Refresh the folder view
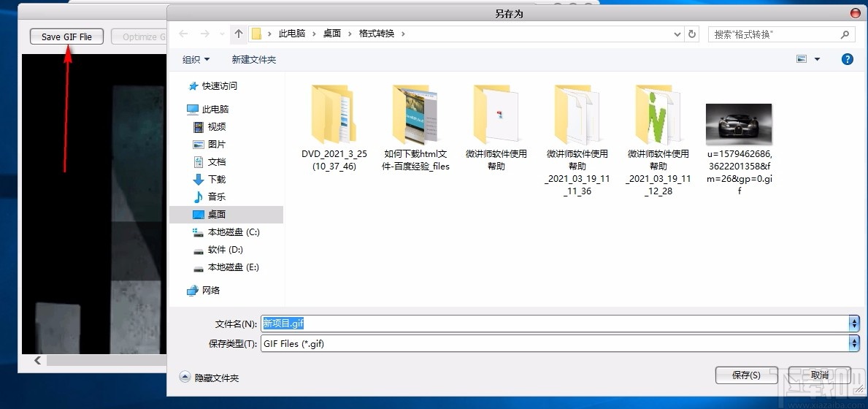 coord(691,34)
